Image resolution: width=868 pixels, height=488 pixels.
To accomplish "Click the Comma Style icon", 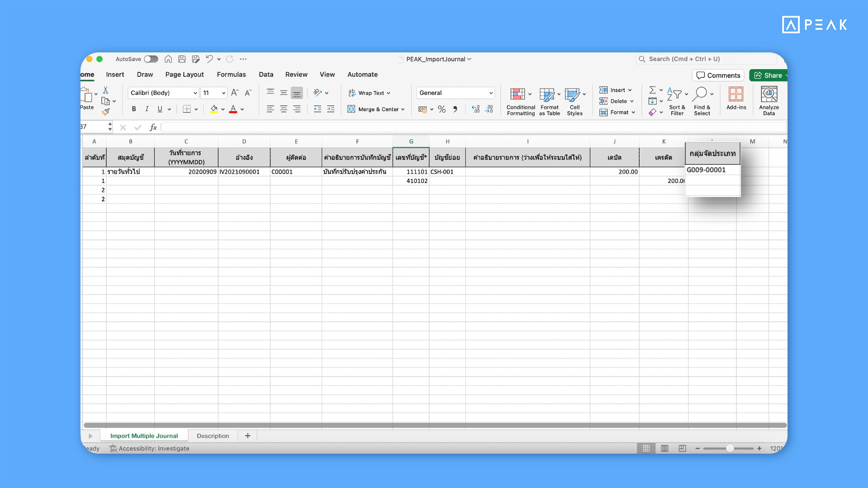I will pos(455,109).
